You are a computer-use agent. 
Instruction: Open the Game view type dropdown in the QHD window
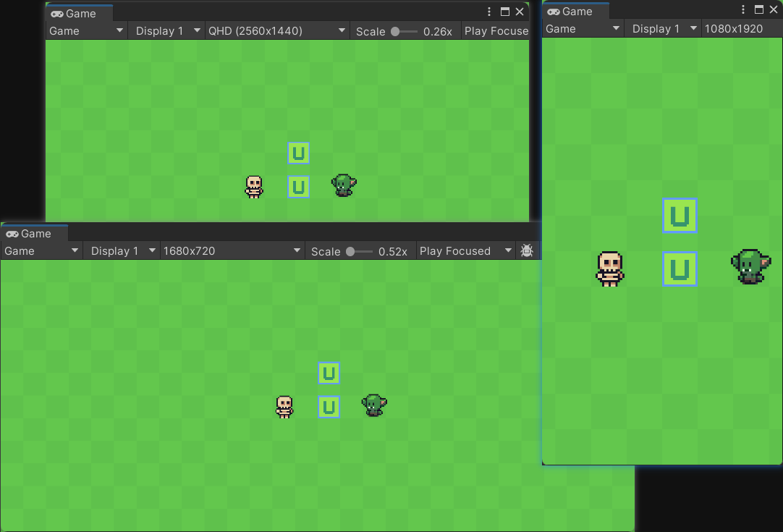86,31
